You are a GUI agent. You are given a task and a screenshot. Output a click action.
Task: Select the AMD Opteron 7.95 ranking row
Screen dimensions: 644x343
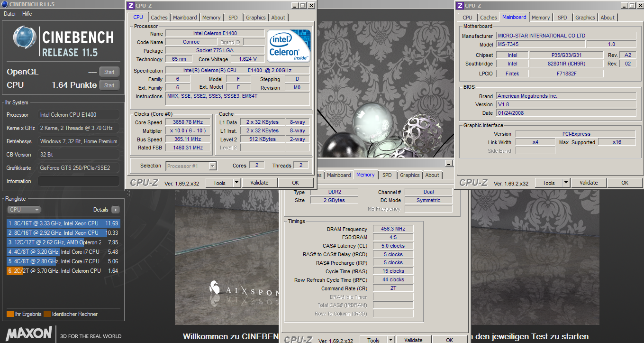coord(63,242)
